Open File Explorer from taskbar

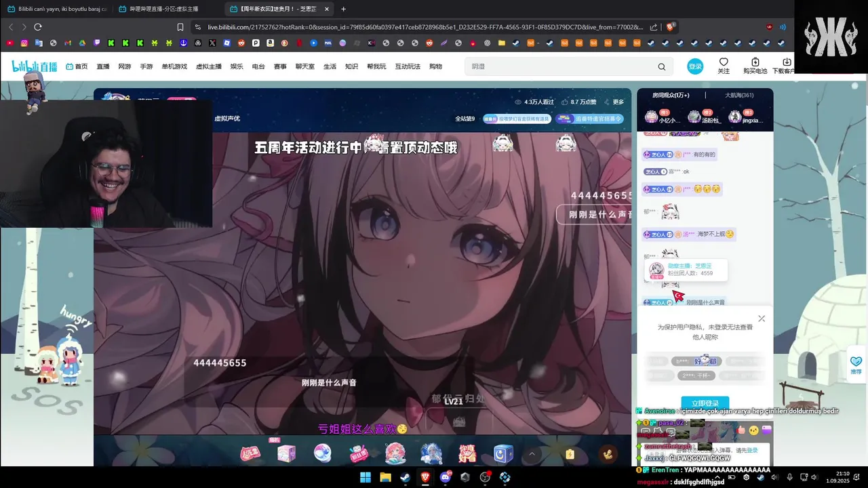pos(385,477)
